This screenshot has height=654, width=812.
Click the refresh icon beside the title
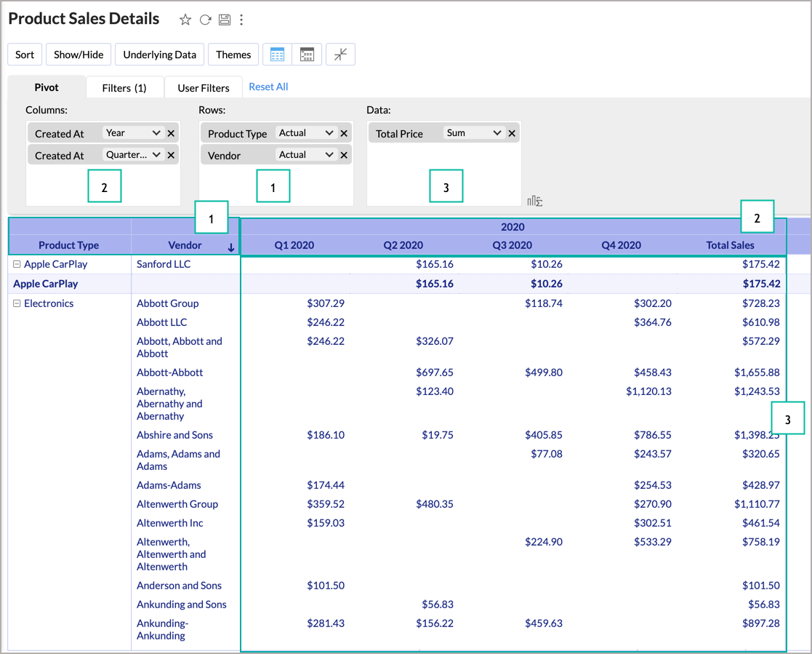[x=205, y=20]
